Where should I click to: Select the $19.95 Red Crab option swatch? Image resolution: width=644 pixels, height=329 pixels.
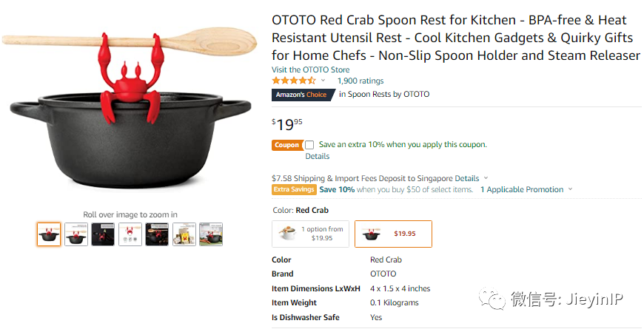[x=394, y=234]
